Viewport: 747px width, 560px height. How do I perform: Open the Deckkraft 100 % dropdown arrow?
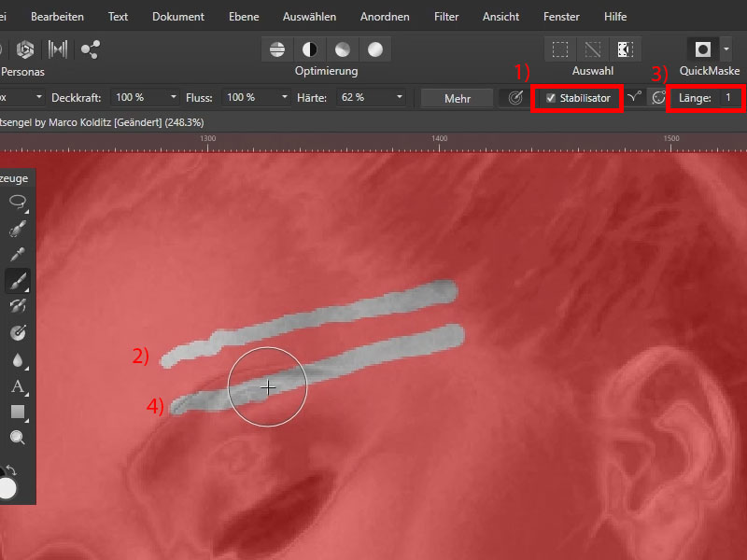point(174,98)
